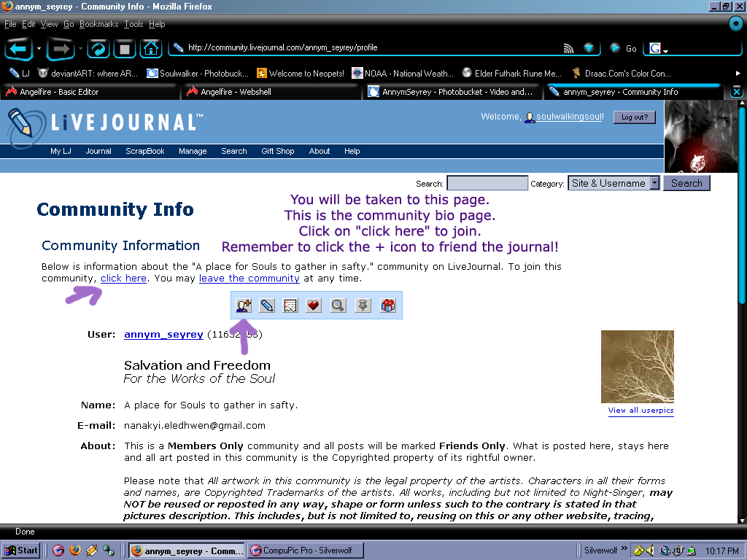Open Soulwalker Photobucket bookmark
Screen dimensions: 747x560
click(198, 74)
